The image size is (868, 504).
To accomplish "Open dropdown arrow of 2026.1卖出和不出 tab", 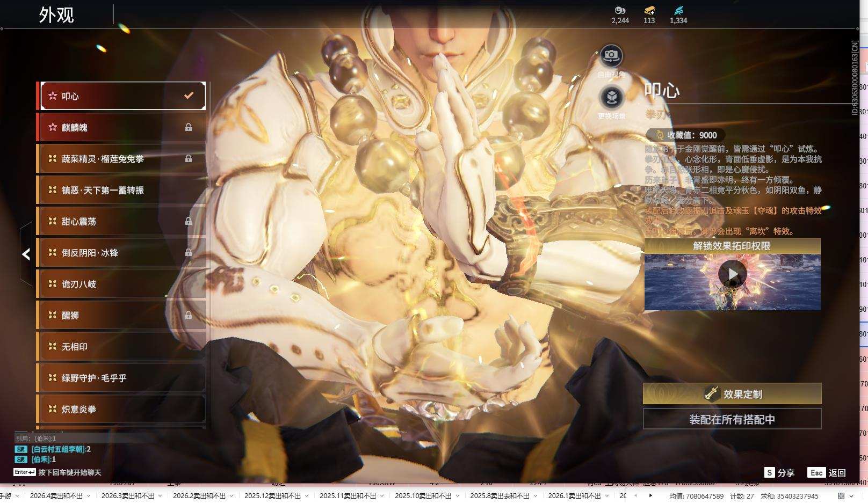I will (x=607, y=496).
